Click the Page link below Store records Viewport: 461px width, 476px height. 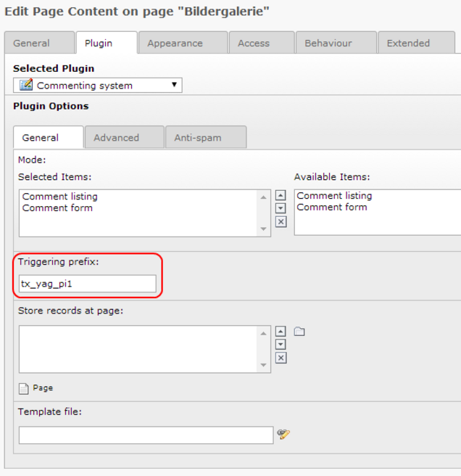coord(42,388)
